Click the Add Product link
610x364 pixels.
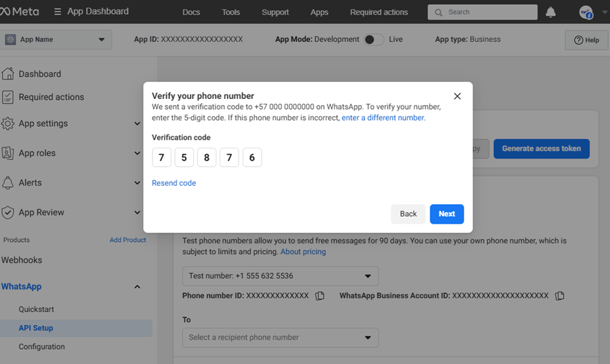tap(127, 240)
